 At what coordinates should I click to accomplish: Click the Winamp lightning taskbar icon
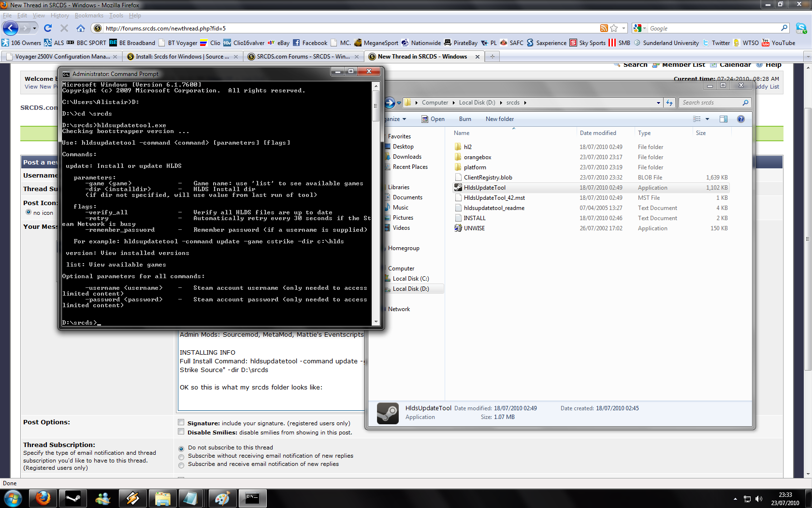tap(132, 498)
